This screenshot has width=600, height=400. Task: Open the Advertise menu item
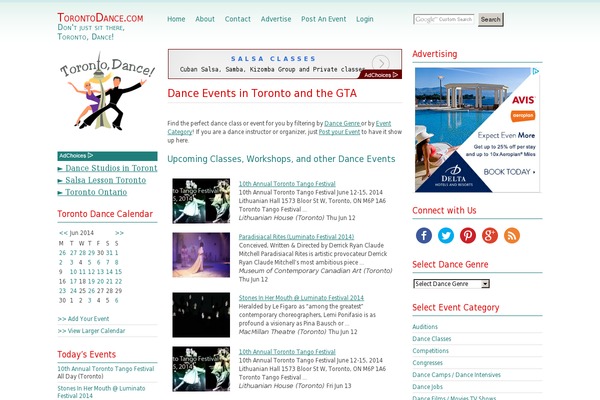coord(276,19)
